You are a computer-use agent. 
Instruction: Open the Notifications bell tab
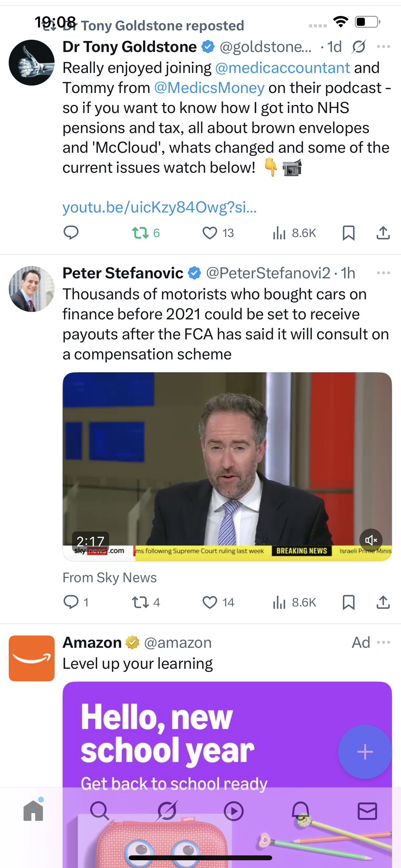pyautogui.click(x=300, y=811)
